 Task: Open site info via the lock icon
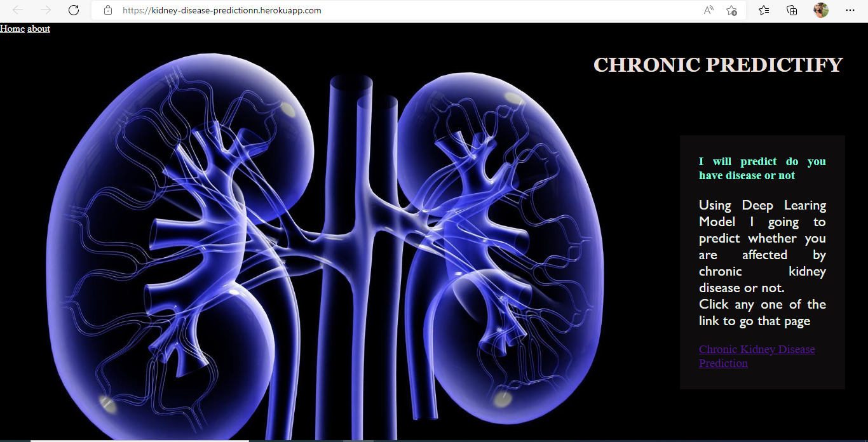107,10
